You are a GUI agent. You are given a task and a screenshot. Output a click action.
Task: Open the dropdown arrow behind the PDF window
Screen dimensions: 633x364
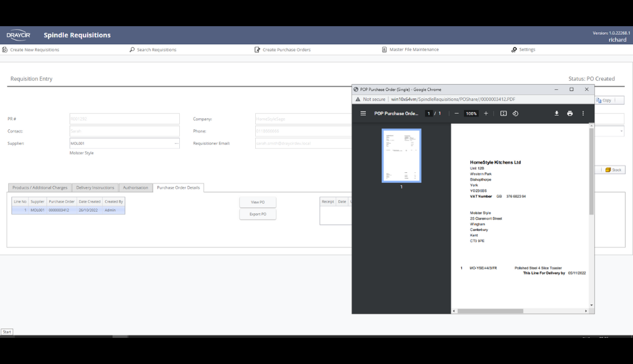(x=621, y=131)
